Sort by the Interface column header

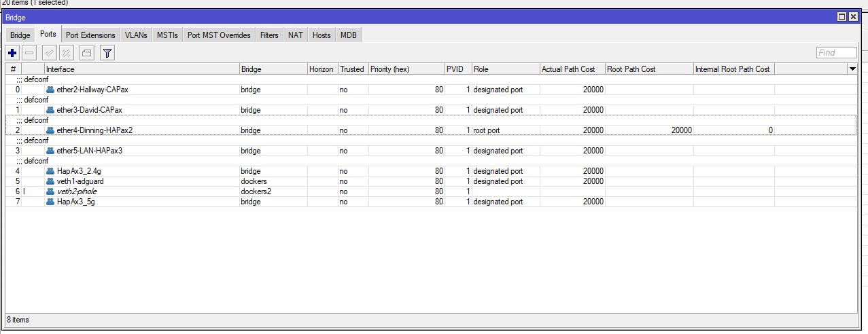coord(141,69)
